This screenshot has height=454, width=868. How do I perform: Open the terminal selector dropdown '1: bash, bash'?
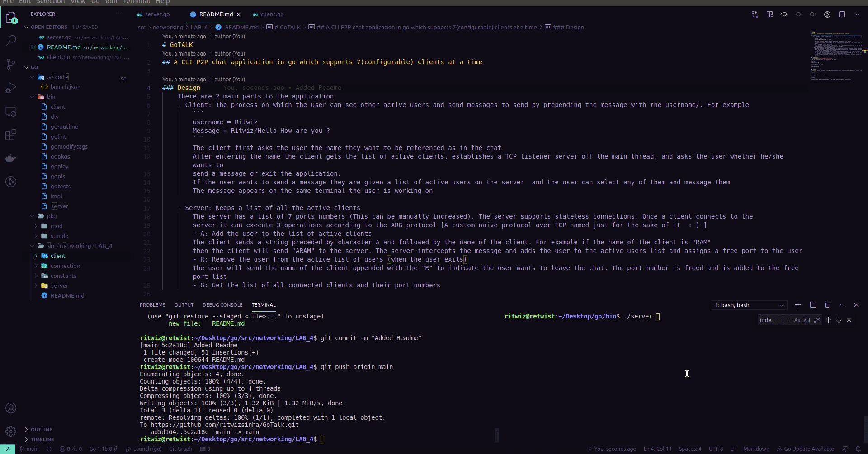(749, 305)
